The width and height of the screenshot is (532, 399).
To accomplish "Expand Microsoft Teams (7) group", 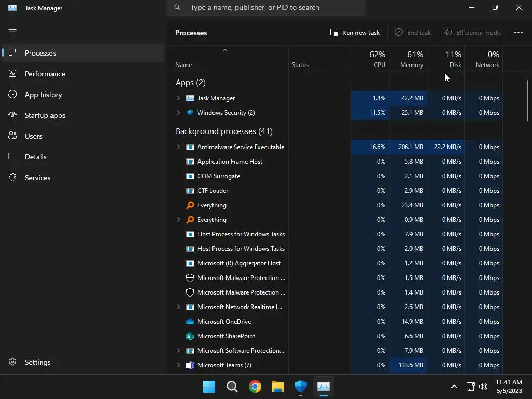I will pyautogui.click(x=178, y=365).
